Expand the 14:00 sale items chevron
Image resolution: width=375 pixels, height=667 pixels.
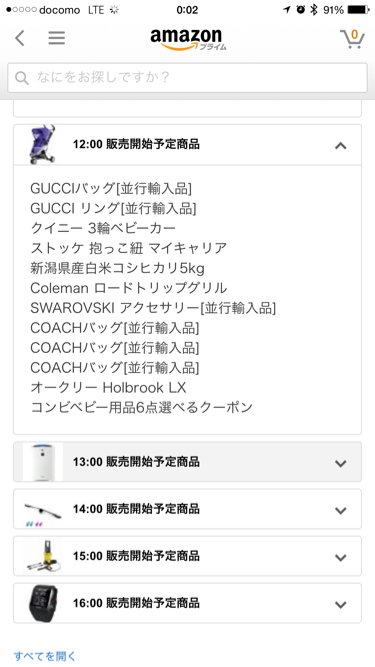point(341,510)
